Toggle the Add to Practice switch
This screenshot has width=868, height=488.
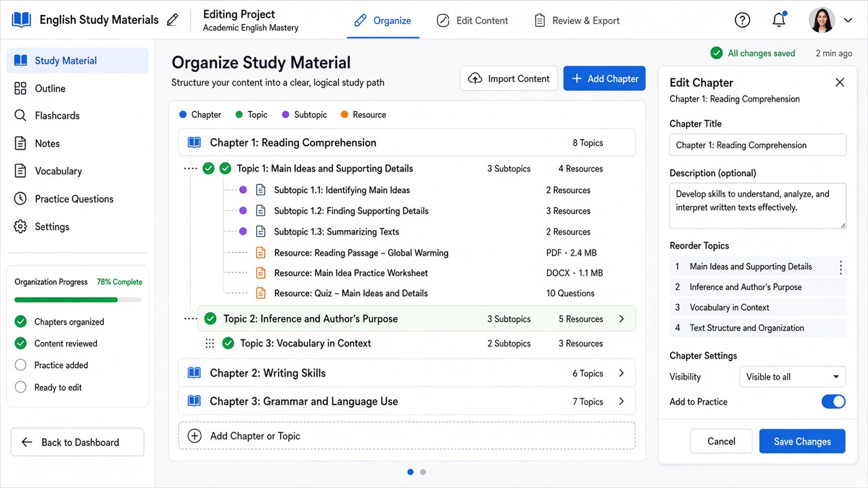833,402
